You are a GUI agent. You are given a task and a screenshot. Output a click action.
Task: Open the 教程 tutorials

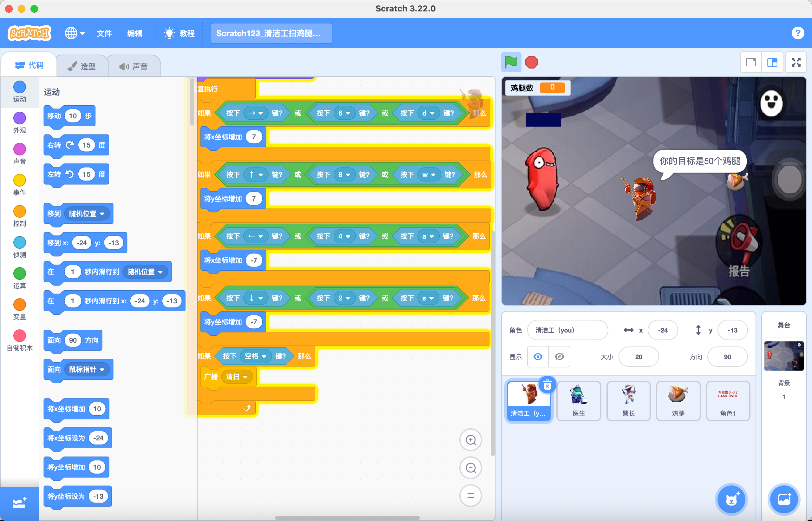click(x=179, y=33)
